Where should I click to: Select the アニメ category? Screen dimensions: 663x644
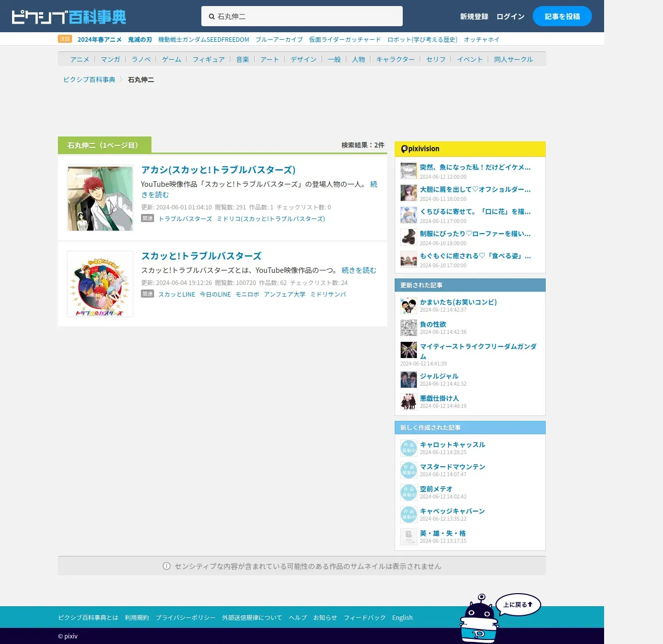[80, 59]
